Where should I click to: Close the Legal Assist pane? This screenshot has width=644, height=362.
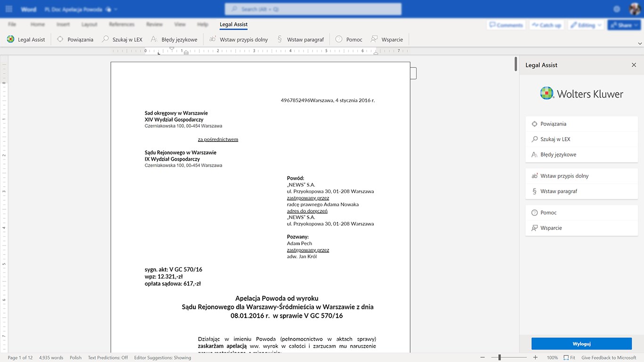pyautogui.click(x=634, y=65)
